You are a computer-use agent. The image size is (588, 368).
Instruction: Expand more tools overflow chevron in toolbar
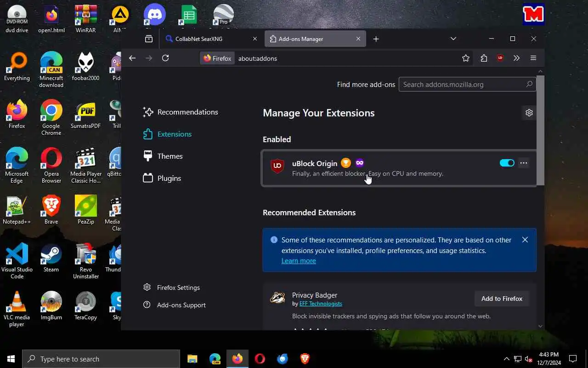click(517, 58)
